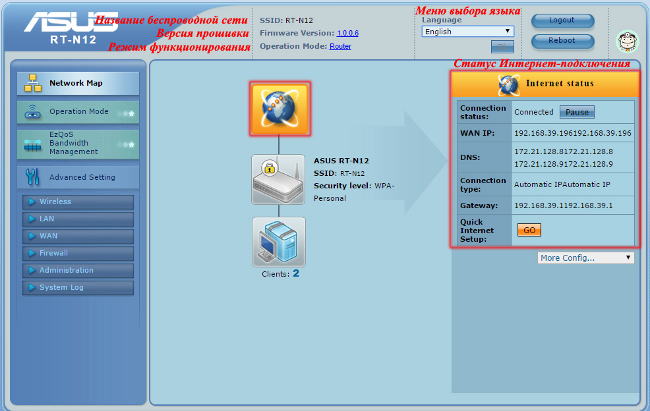Open firmware version 1.0.0.6 link
This screenshot has width=650, height=411.
coord(347,33)
